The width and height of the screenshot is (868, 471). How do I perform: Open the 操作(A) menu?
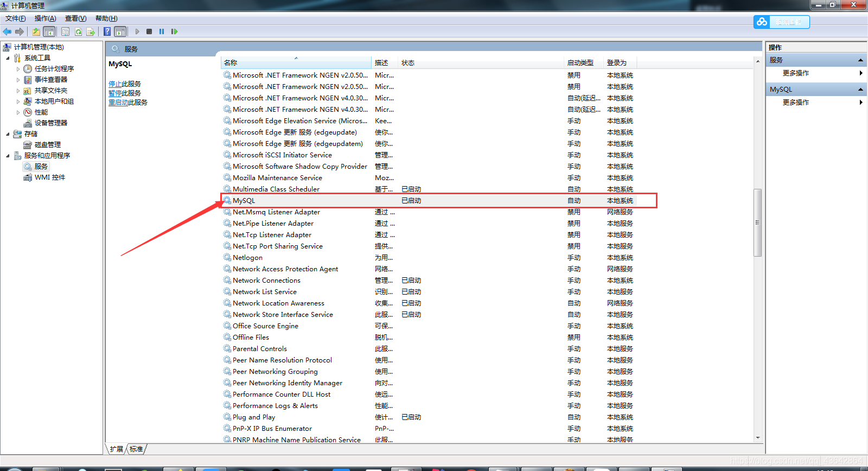(x=46, y=18)
